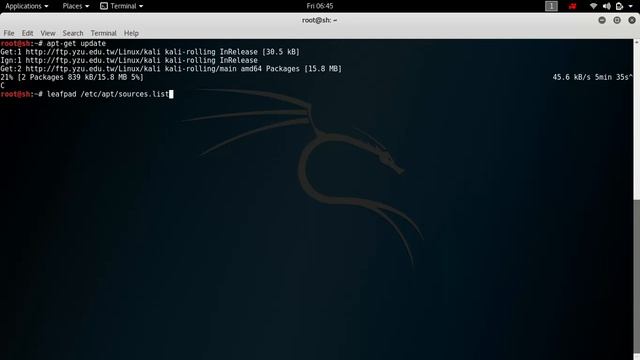The height and width of the screenshot is (360, 640).
Task: Click the workspace indicator numbered 1
Action: tap(551, 6)
